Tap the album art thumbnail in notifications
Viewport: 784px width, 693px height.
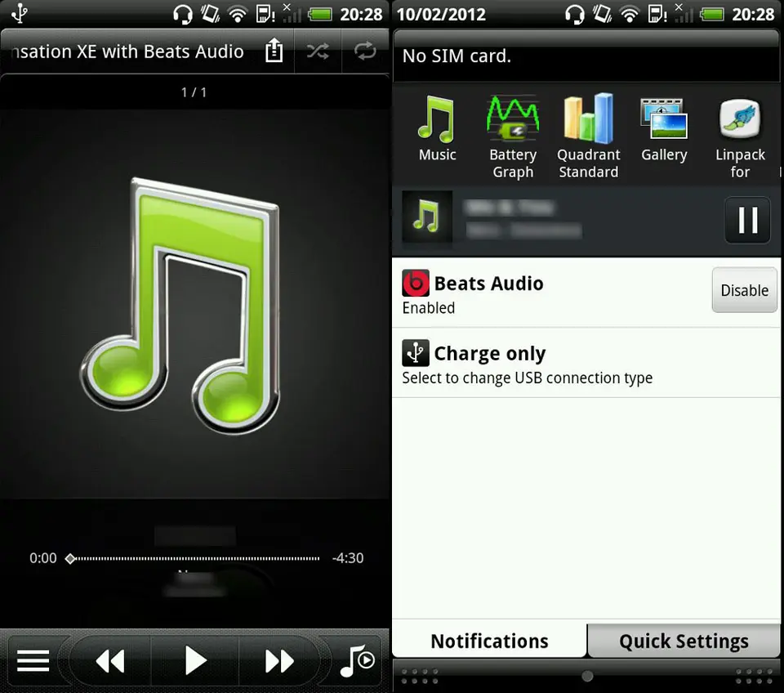click(x=427, y=219)
